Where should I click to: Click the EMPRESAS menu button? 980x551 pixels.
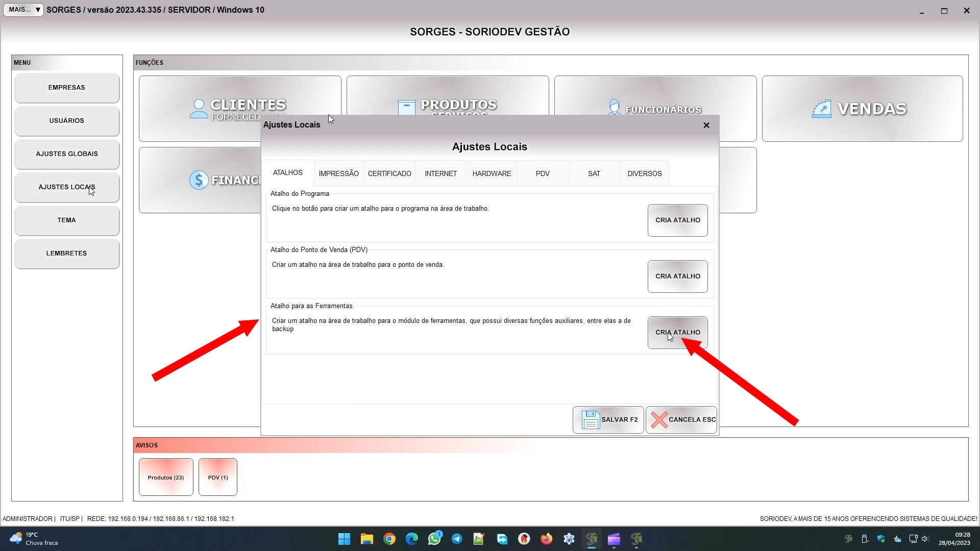tap(67, 88)
